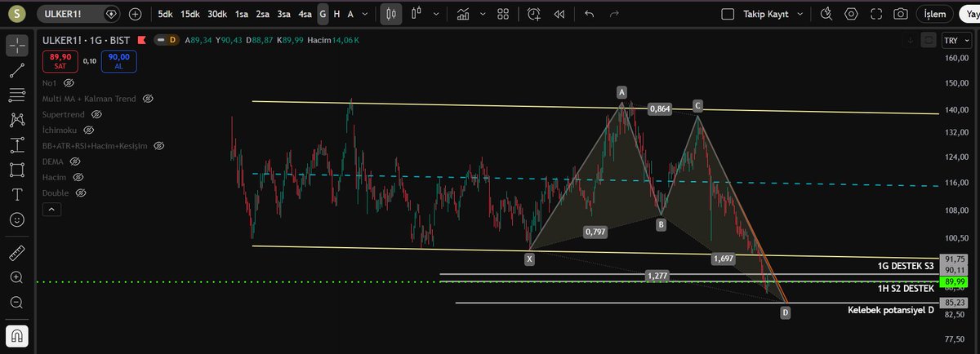Open quick search magnifier icon
This screenshot has height=354, width=980.
826,14
